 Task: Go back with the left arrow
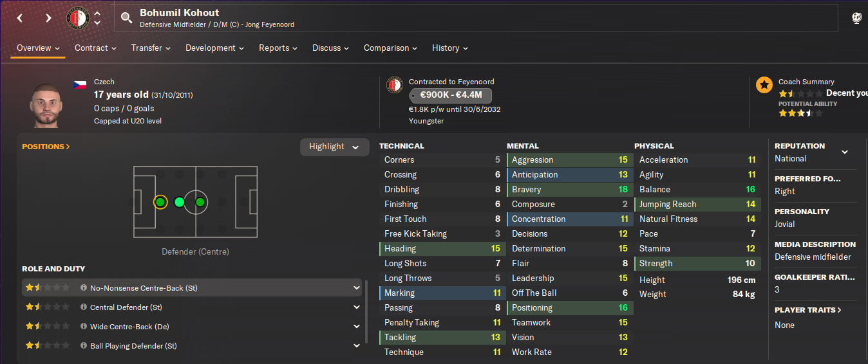pyautogui.click(x=20, y=18)
